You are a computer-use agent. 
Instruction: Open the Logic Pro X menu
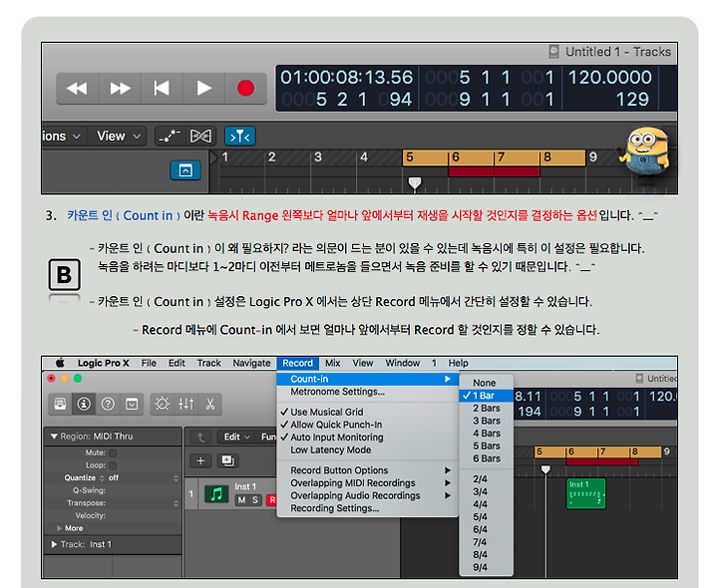click(x=103, y=363)
